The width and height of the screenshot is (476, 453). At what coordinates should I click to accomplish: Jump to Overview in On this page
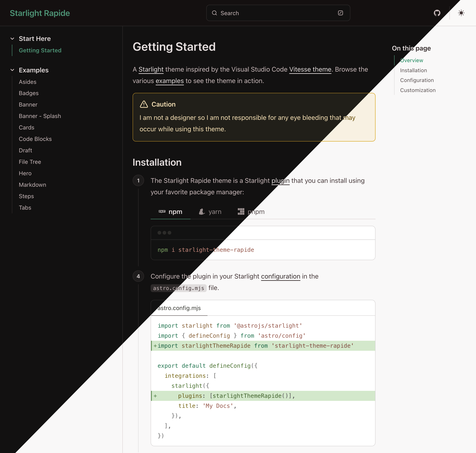(x=412, y=60)
